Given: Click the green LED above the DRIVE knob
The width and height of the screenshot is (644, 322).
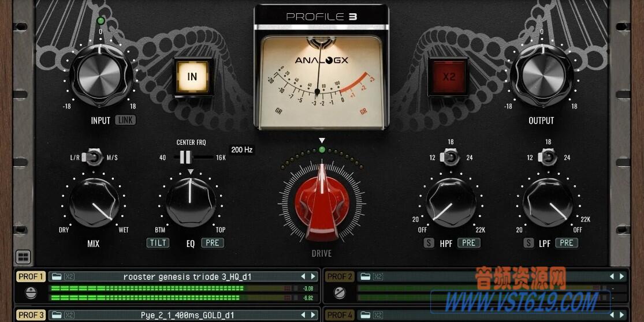Looking at the screenshot, I should tap(322, 149).
